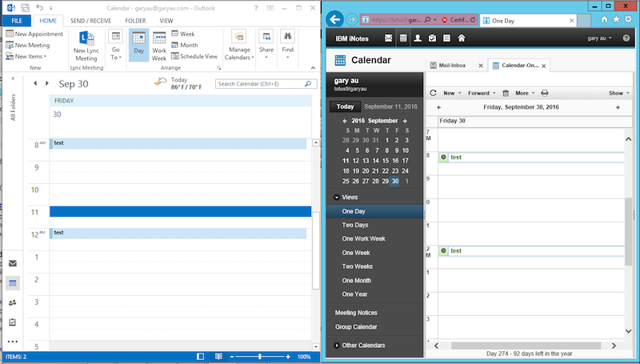This screenshot has height=364, width=640.
Task: Go to the iNotes Home icon
Action: [x=462, y=38]
